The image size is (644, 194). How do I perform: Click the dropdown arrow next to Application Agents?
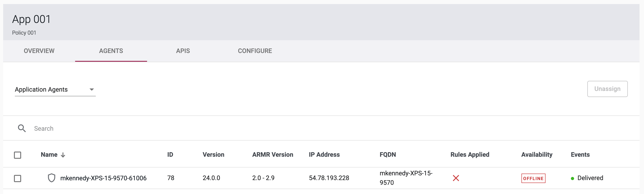tap(92, 89)
